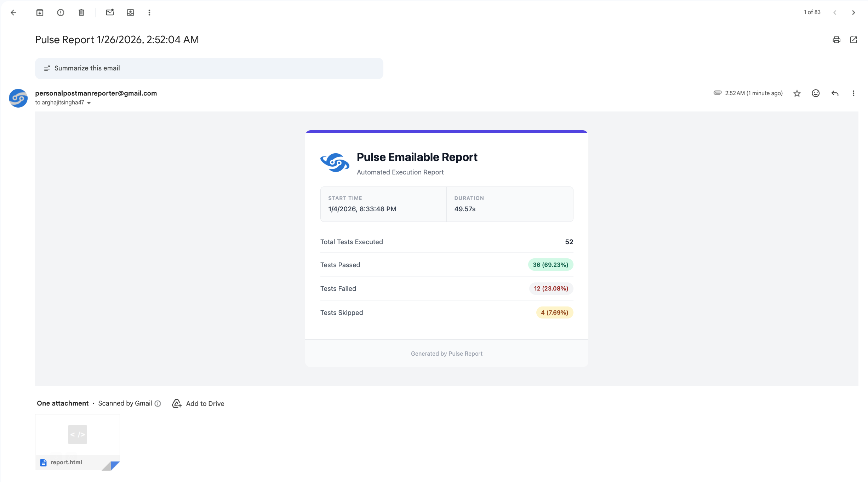The width and height of the screenshot is (868, 482).
Task: Add the attachment to Drive
Action: click(x=198, y=403)
